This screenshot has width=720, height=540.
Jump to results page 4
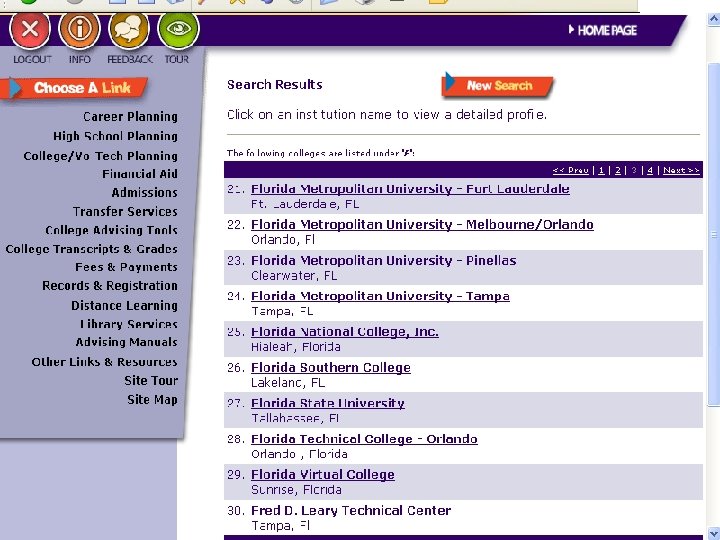(650, 170)
